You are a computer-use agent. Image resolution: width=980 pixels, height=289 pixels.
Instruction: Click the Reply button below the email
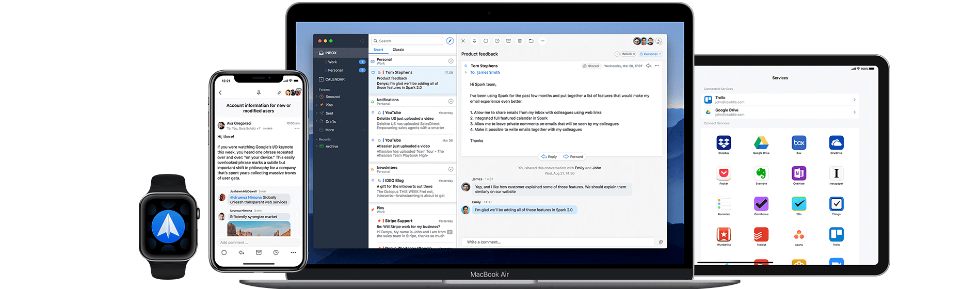click(549, 156)
